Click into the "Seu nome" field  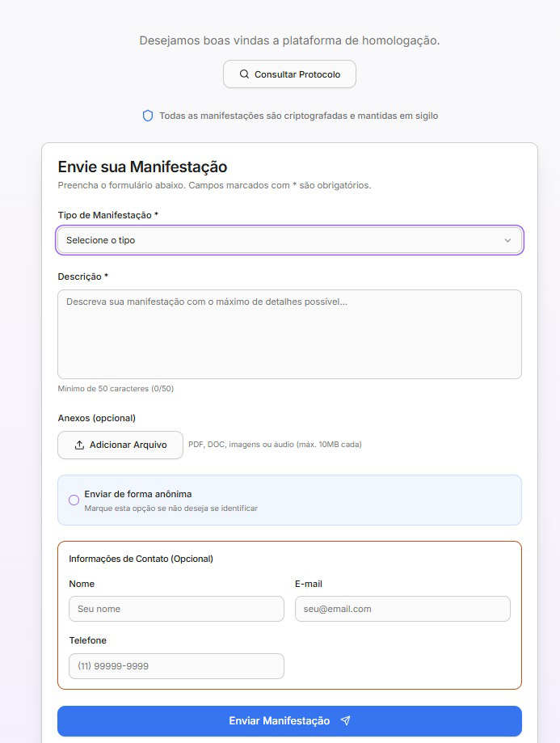point(176,609)
